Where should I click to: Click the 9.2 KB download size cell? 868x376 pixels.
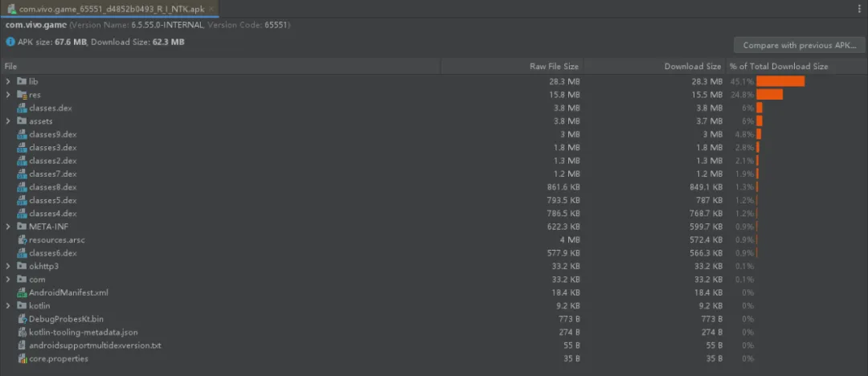[x=710, y=305]
